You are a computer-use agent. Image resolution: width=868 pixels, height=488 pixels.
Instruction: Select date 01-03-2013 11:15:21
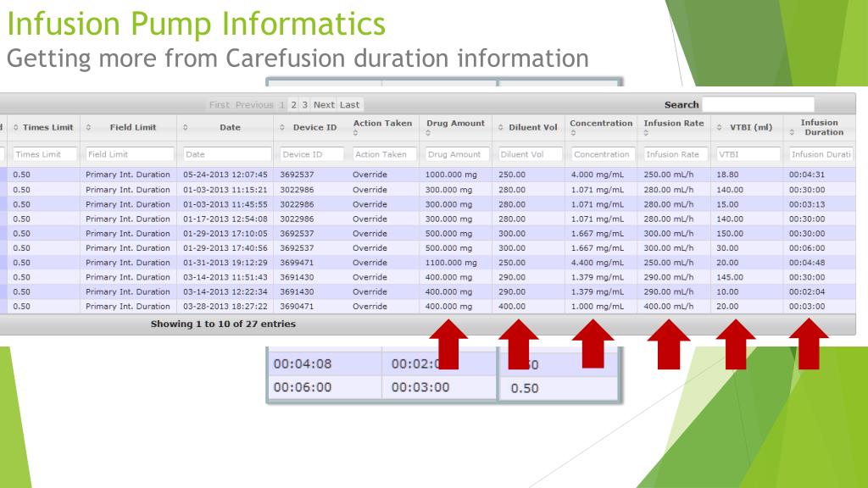[225, 190]
